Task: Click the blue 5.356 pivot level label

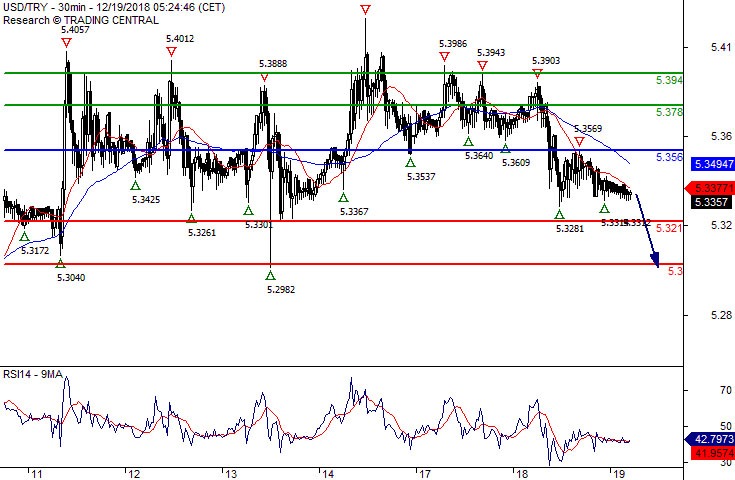Action: (x=669, y=157)
